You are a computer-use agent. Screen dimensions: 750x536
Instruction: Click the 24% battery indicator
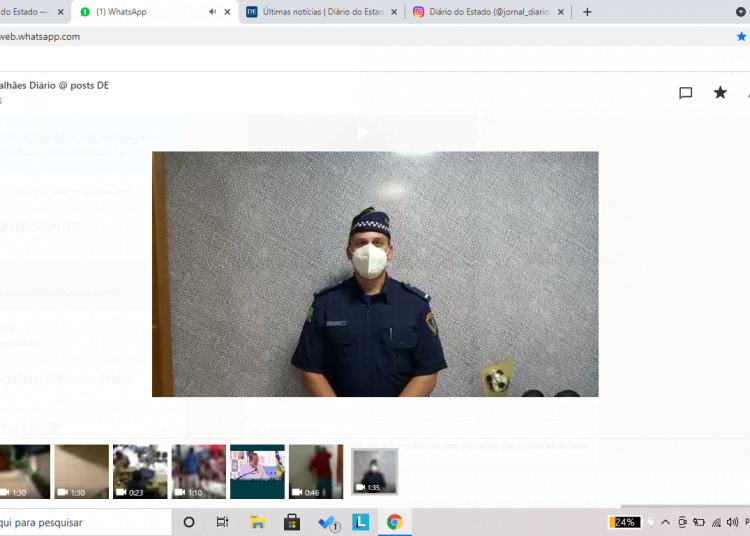[x=624, y=522]
